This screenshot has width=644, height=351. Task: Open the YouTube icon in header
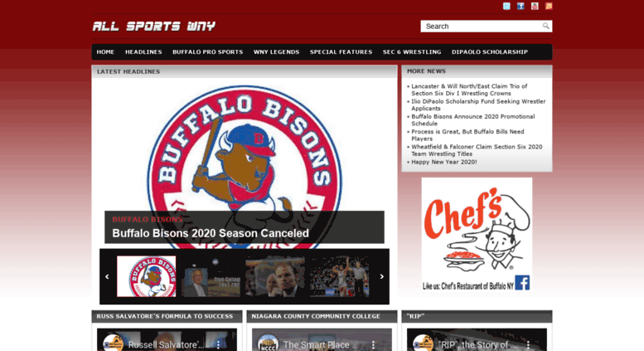[535, 6]
